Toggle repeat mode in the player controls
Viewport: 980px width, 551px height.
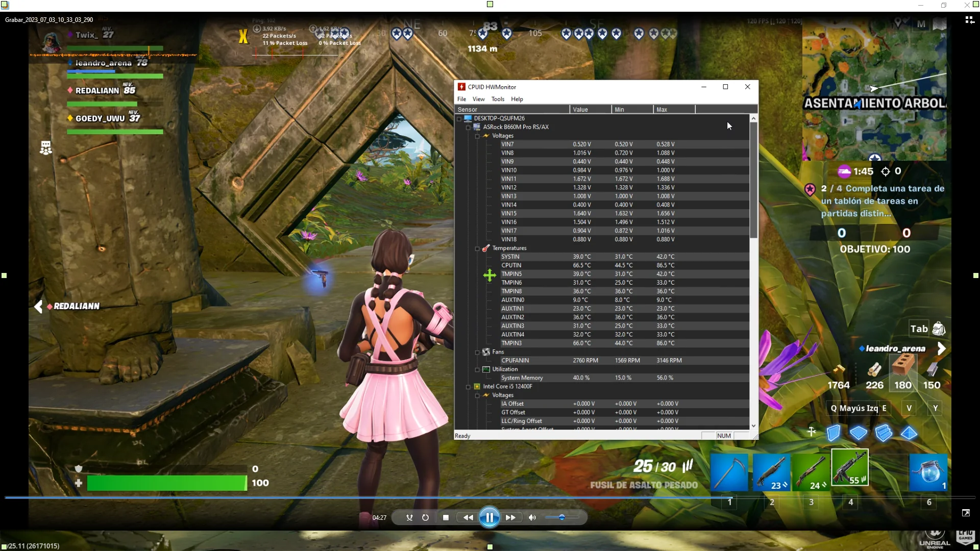(x=425, y=517)
